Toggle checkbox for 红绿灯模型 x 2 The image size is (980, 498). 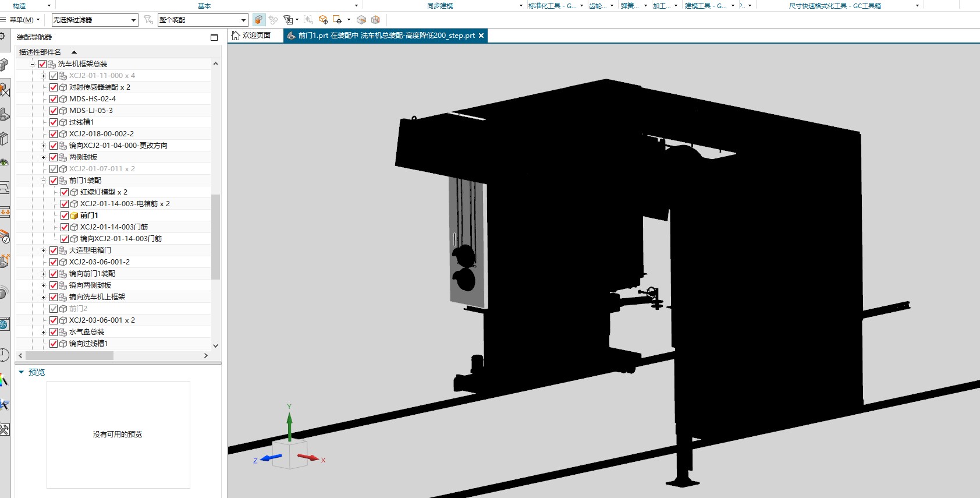(x=65, y=192)
